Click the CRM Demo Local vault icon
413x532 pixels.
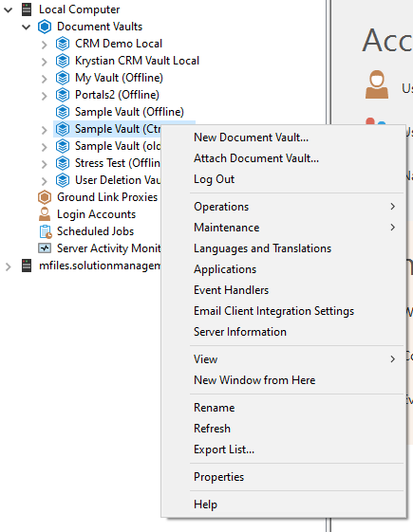click(63, 44)
